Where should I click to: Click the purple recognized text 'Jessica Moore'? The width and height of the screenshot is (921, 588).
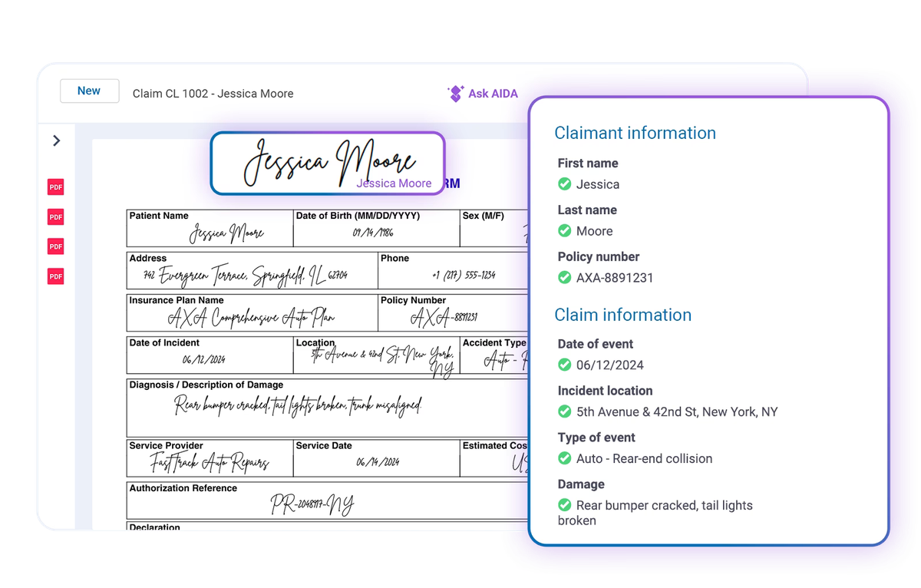point(394,183)
